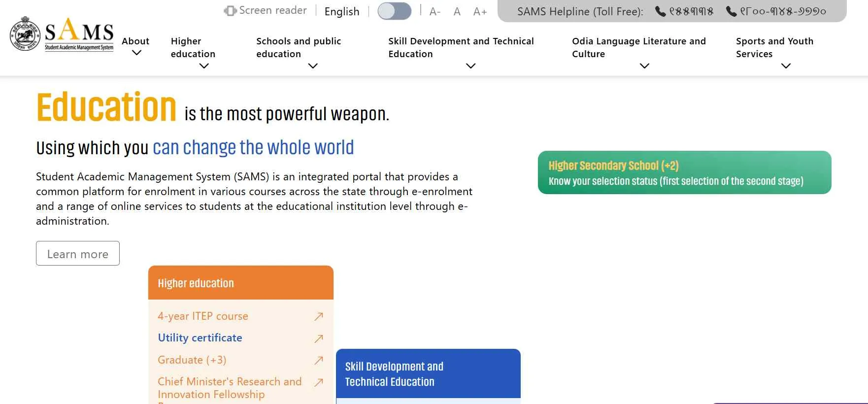Open the Sports and Youth Services menu
Image resolution: width=868 pixels, height=404 pixels.
point(775,48)
